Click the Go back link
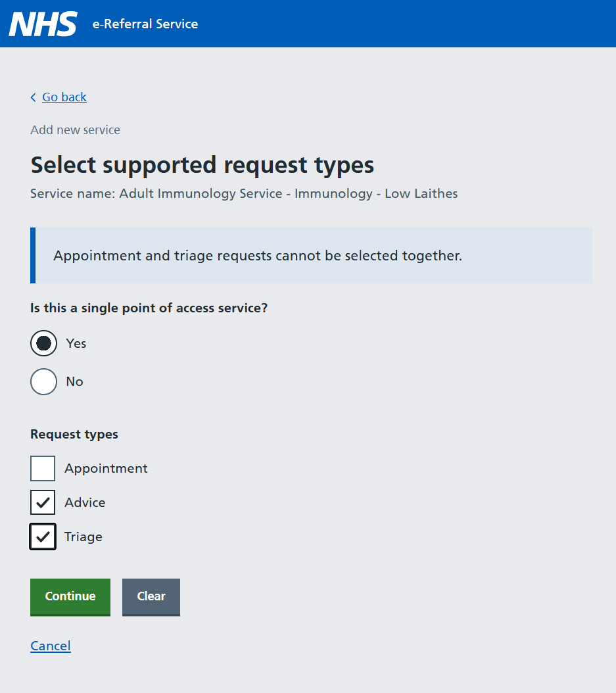616x693 pixels. coord(64,97)
